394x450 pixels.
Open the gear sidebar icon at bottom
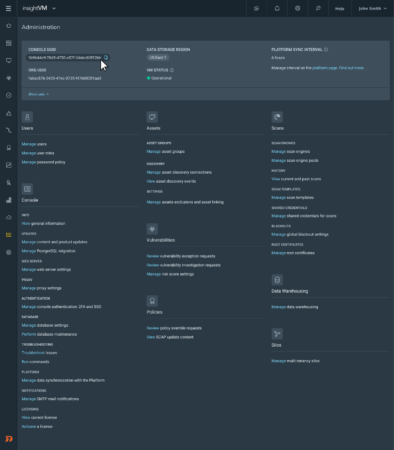9,252
